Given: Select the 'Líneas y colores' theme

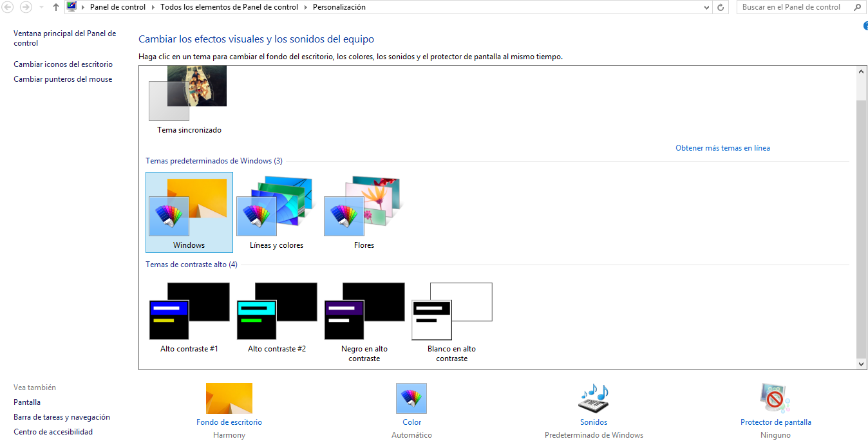Looking at the screenshot, I should point(277,212).
